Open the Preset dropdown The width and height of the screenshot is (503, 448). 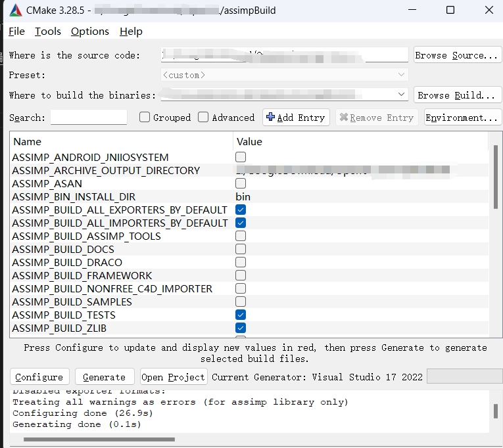coord(402,75)
